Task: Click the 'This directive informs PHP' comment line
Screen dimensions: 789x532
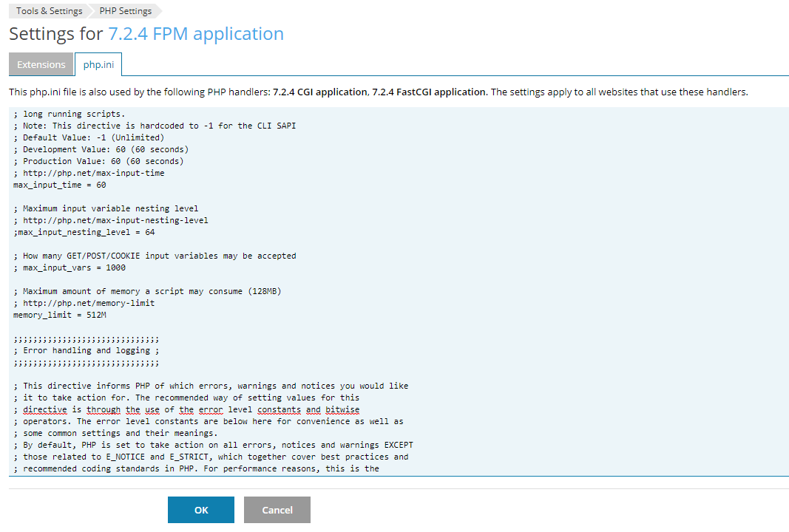Action: 211,386
